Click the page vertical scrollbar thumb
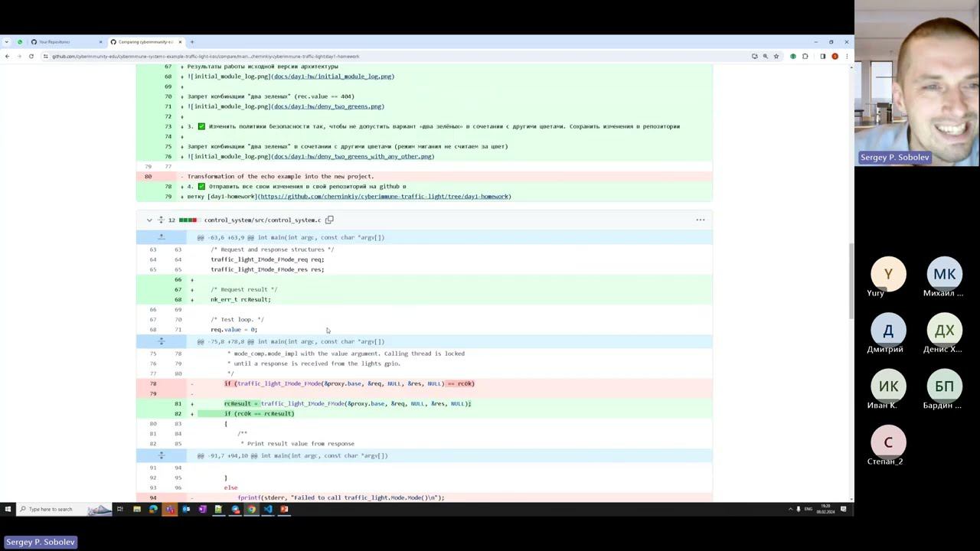The height and width of the screenshot is (551, 980). (x=851, y=282)
